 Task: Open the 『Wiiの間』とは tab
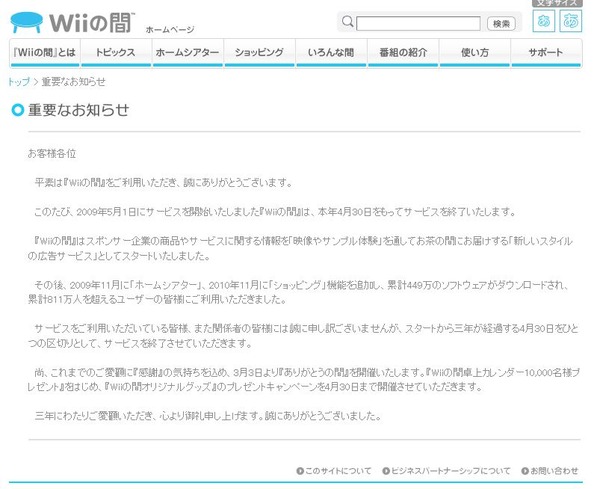(x=45, y=53)
